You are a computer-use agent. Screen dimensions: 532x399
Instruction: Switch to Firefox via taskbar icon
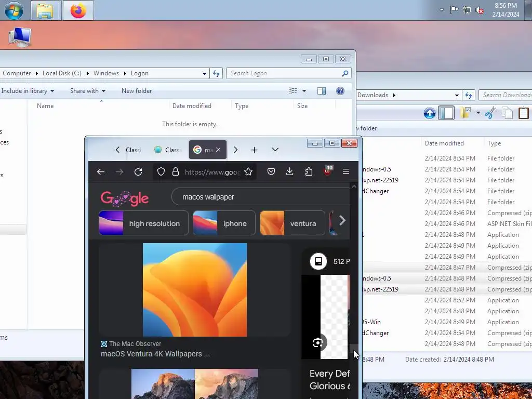pyautogui.click(x=78, y=10)
